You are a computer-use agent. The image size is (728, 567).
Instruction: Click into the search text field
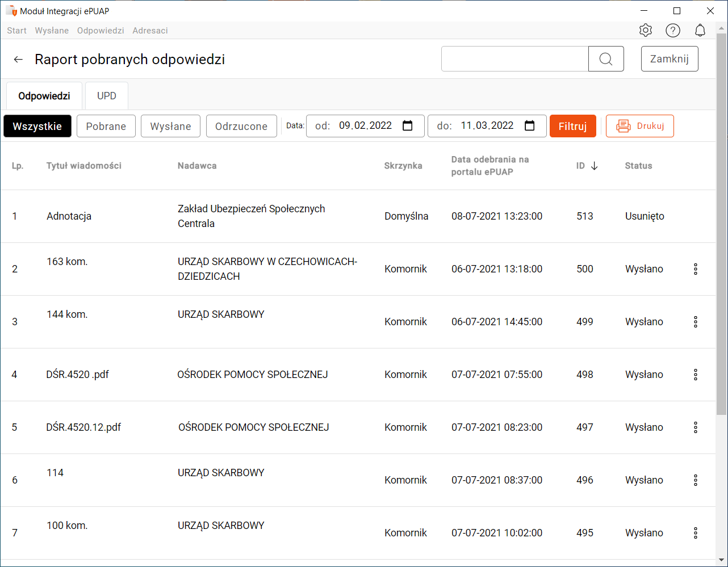pyautogui.click(x=515, y=59)
